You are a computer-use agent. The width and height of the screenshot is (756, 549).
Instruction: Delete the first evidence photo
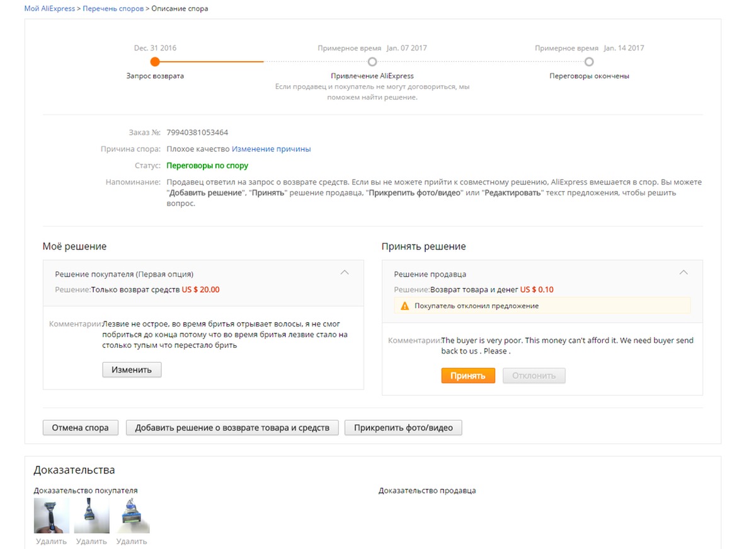(51, 541)
